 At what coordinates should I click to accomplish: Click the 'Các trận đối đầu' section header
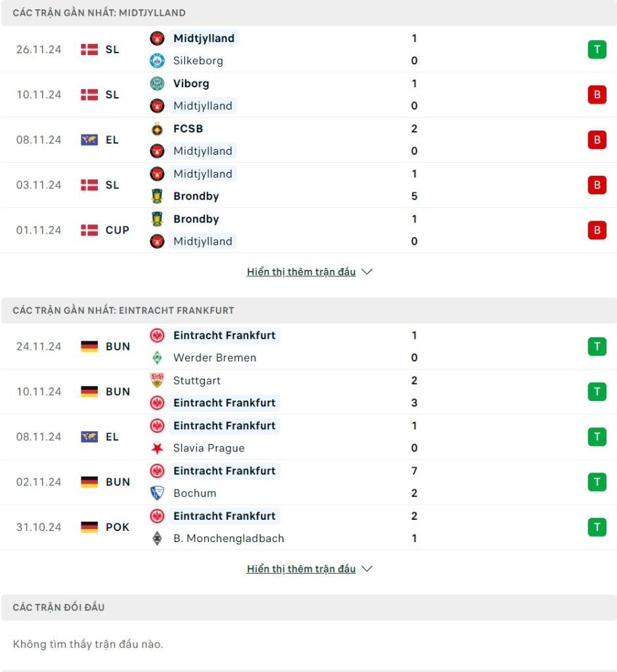(x=58, y=608)
